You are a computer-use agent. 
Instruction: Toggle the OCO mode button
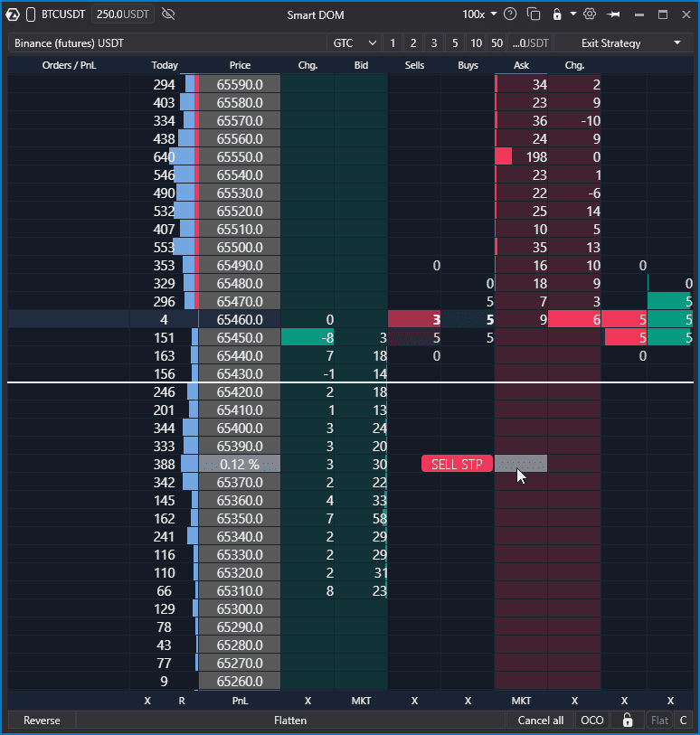(592, 720)
